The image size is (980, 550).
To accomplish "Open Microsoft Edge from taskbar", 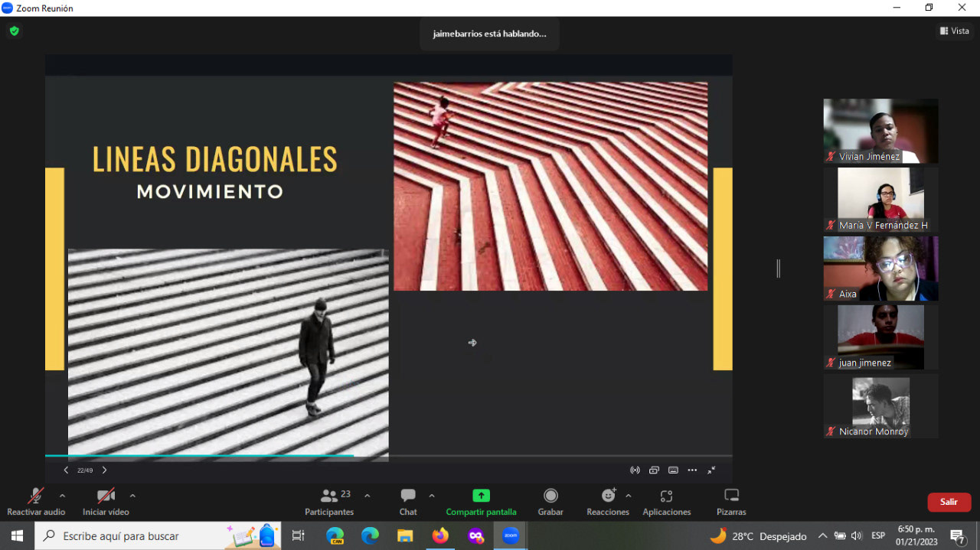I will [x=370, y=535].
